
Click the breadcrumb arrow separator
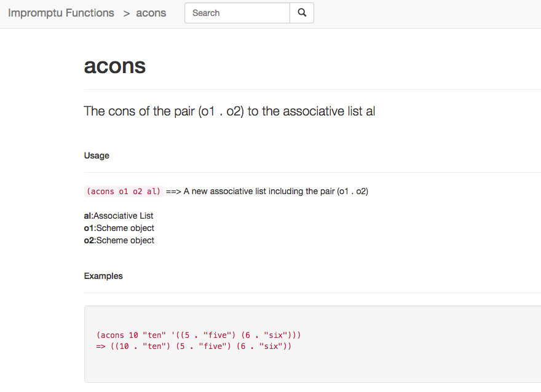click(x=126, y=14)
